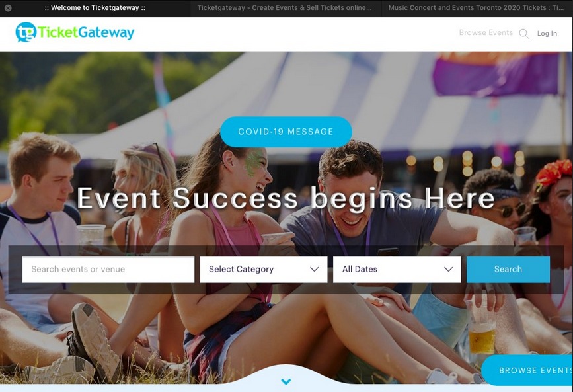Click the purple flag in the hero photo
Screen dimensions: 573x392
coord(496,74)
